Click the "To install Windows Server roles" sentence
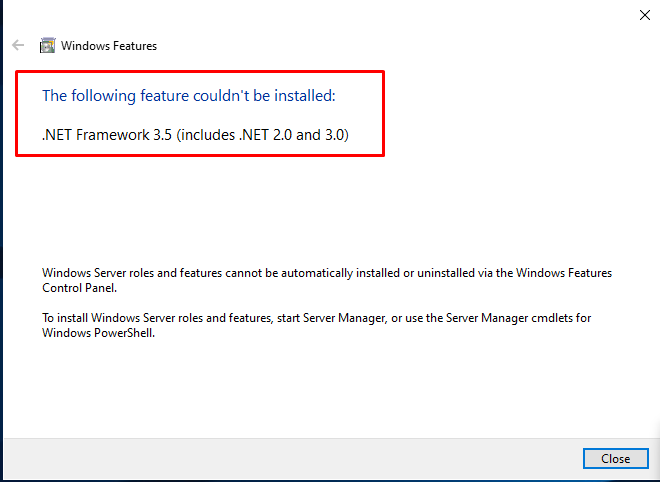 coord(130,318)
